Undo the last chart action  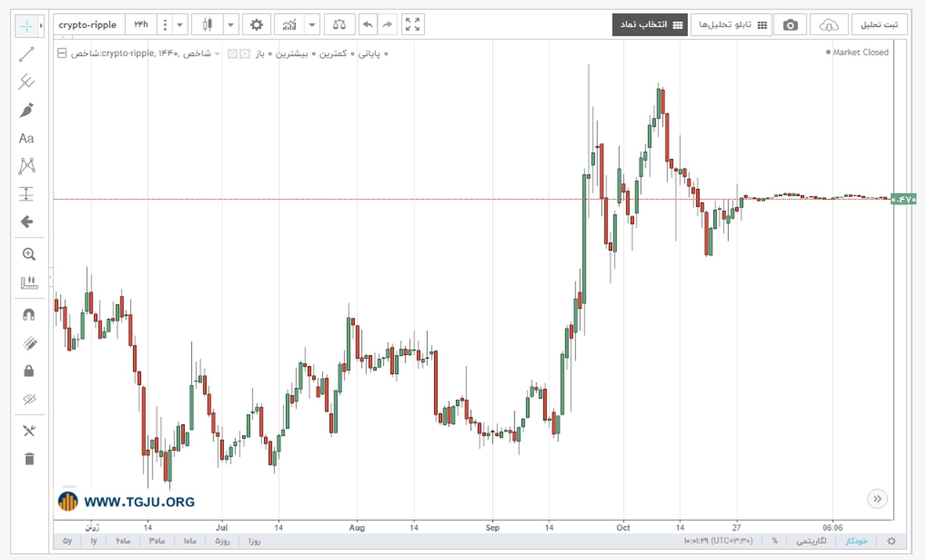click(x=367, y=25)
